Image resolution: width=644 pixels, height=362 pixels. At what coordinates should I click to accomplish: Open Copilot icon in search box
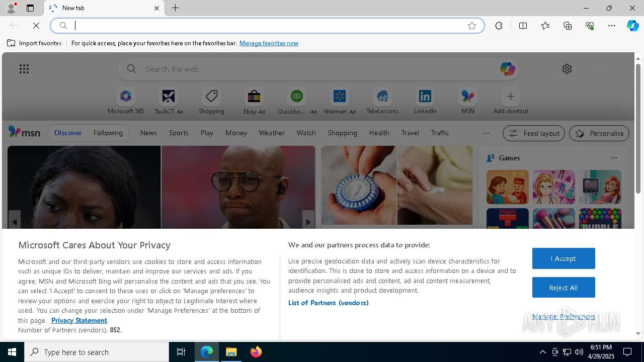[x=507, y=69]
